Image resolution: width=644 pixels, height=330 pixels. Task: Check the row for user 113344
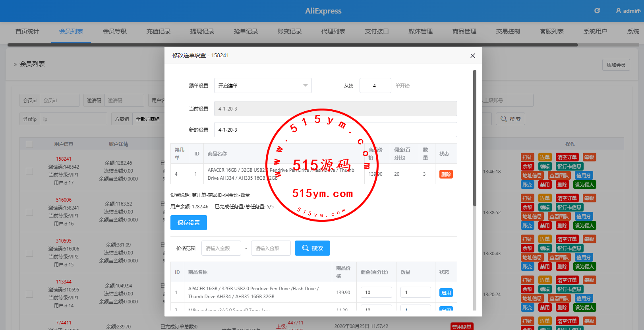[29, 294]
